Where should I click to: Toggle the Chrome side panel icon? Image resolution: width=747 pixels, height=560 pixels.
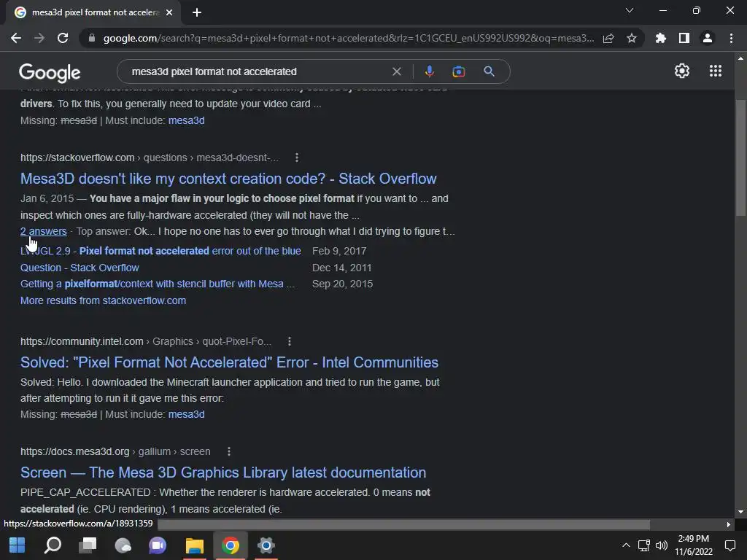click(684, 38)
